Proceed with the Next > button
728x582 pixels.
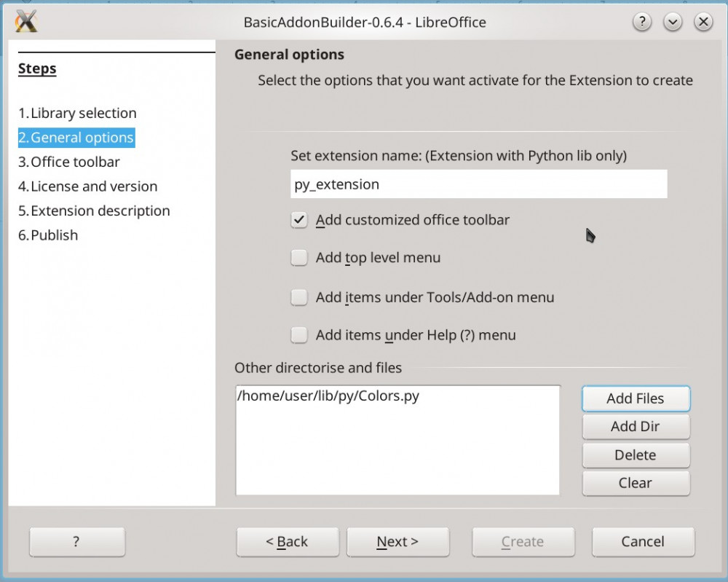tap(398, 542)
